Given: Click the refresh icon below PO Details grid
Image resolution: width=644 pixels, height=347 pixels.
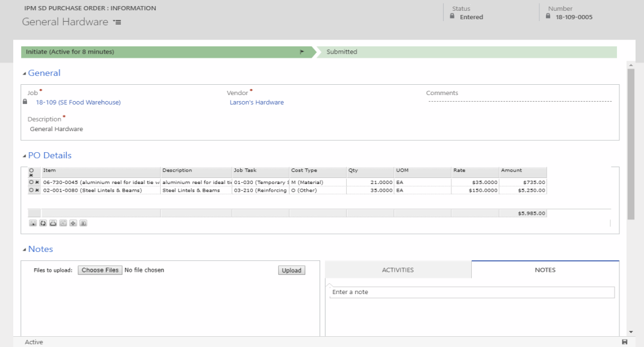Looking at the screenshot, I should pos(43,223).
